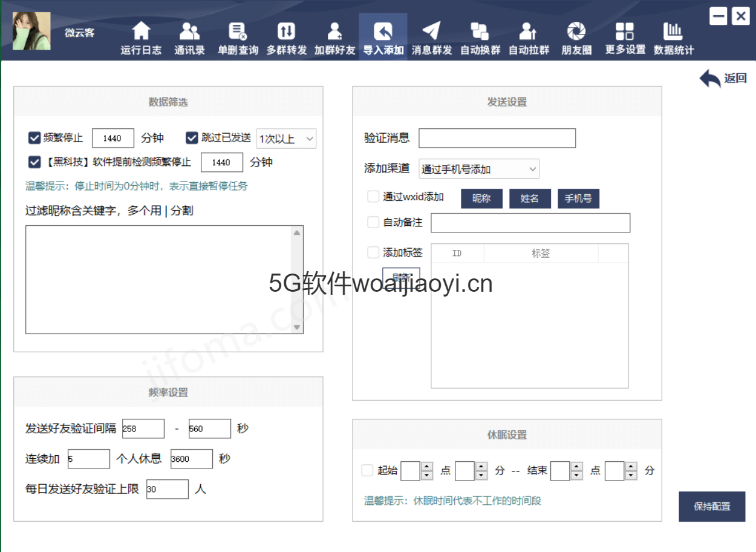The image size is (756, 552).
Task: Uncheck the 【黑科技】软件提前检测频繁停止 checkbox
Action: [34, 162]
